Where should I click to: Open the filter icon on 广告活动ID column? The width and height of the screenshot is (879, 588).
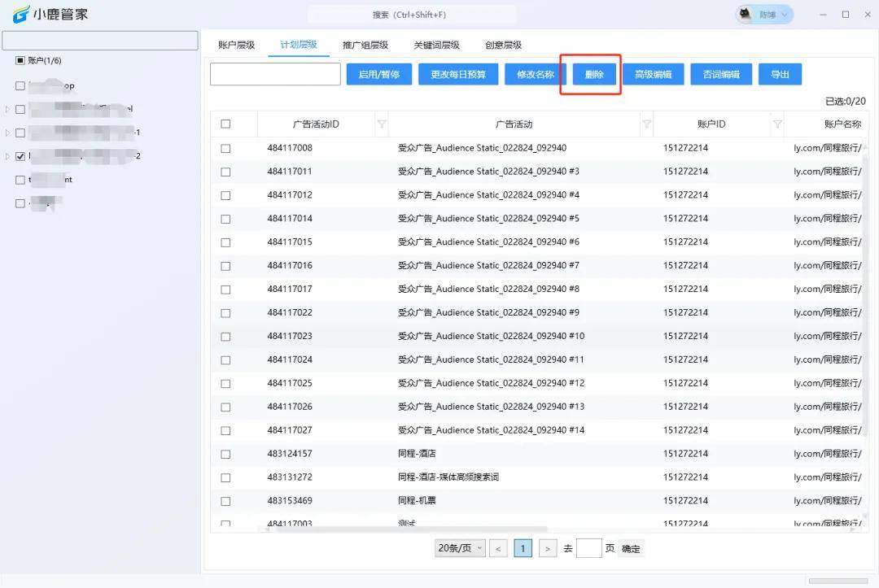tap(383, 124)
